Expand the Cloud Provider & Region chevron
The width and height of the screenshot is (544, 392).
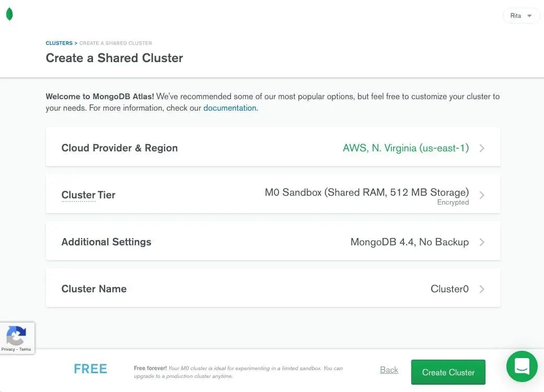pos(482,148)
